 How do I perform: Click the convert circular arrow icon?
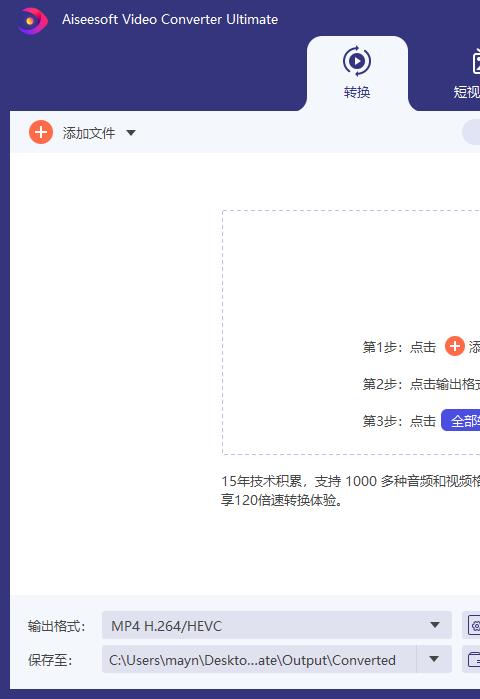[357, 61]
